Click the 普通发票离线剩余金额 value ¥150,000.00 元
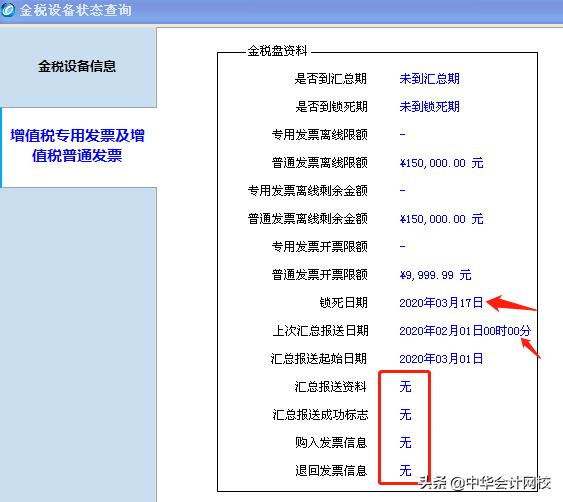563x502 pixels. click(441, 219)
